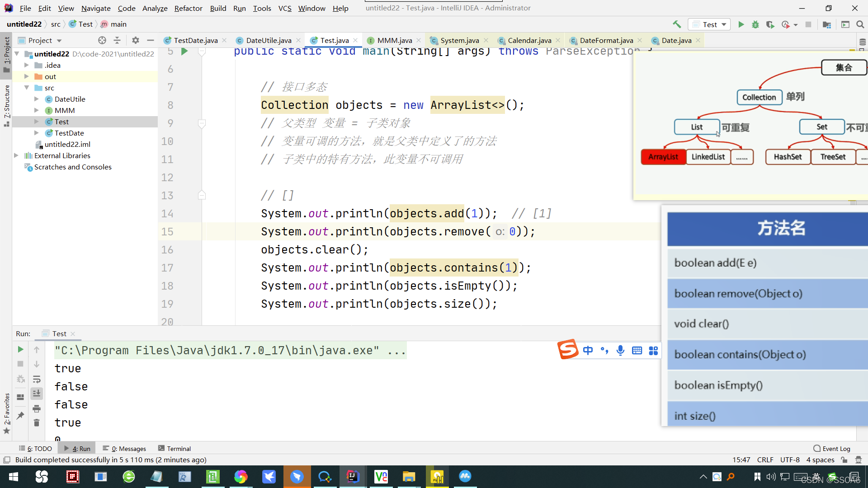The image size is (868, 488).
Task: Click the volume icon in system tray
Action: tap(771, 477)
